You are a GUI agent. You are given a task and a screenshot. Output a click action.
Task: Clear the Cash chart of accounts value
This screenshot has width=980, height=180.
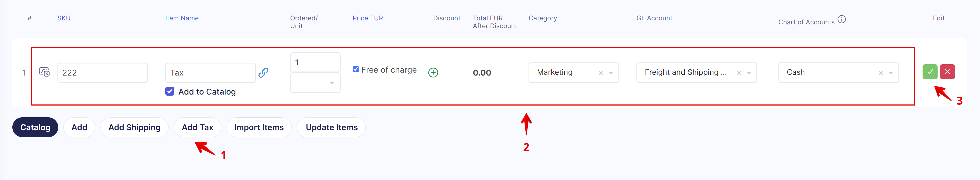point(880,73)
